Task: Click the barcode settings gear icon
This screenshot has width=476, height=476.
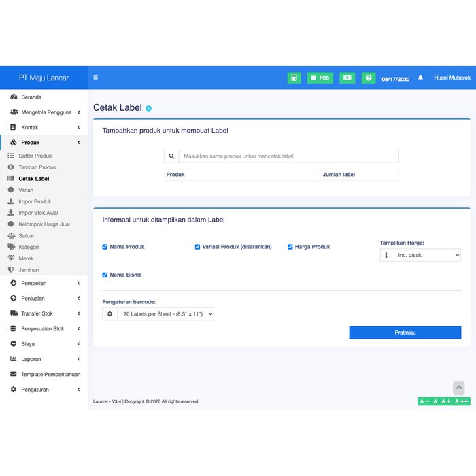Action: click(x=109, y=313)
